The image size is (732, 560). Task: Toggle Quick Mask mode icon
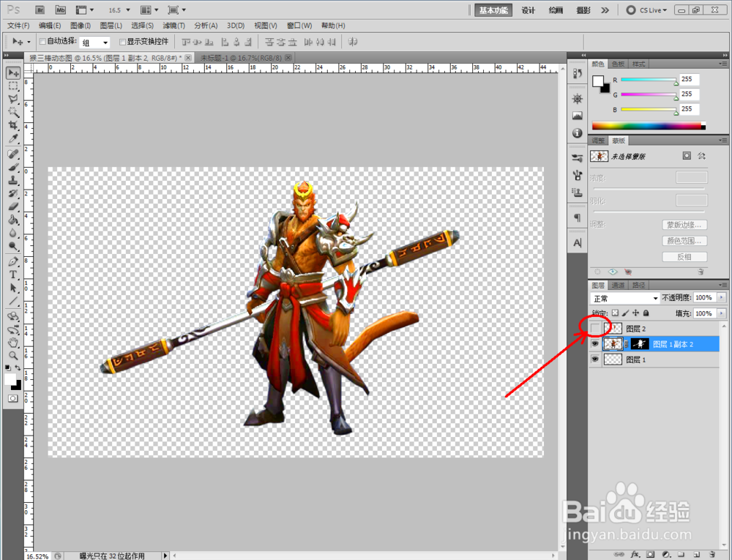[12, 398]
